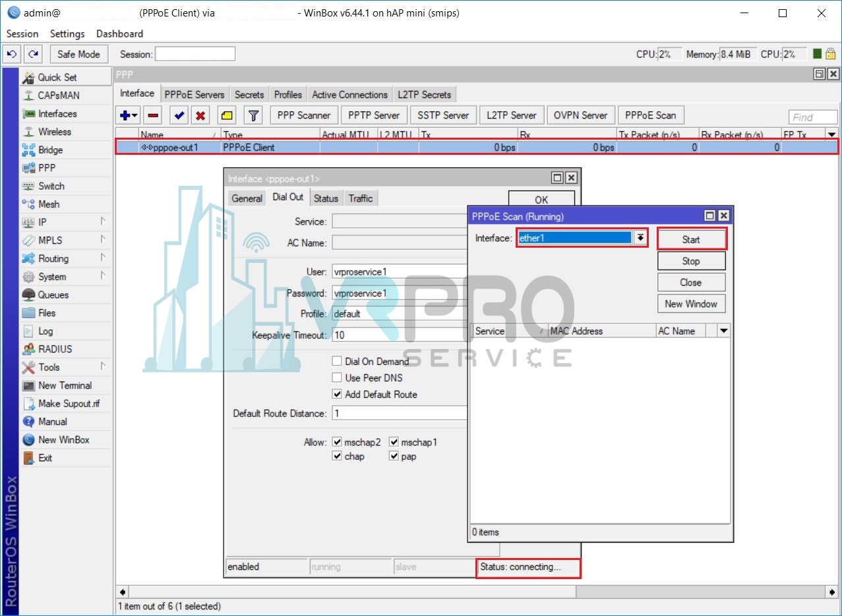Open the Settings menu

pos(67,34)
